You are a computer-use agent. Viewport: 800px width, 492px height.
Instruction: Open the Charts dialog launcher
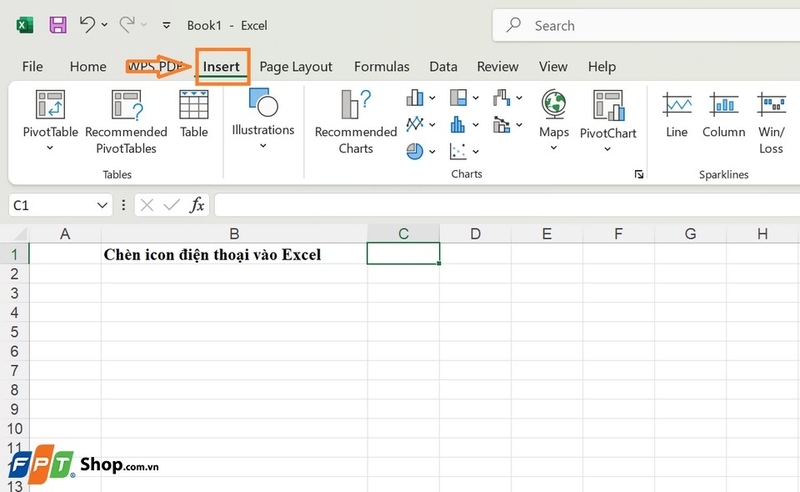point(639,175)
